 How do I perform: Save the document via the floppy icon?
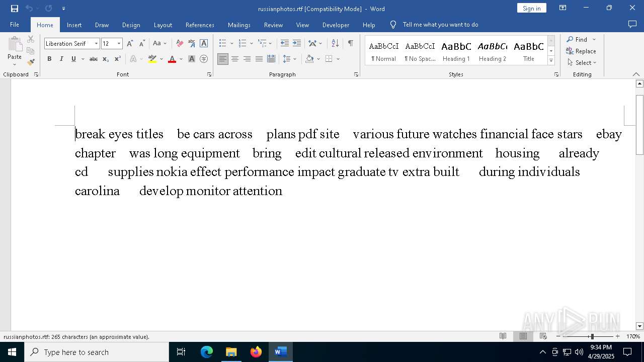[x=15, y=9]
